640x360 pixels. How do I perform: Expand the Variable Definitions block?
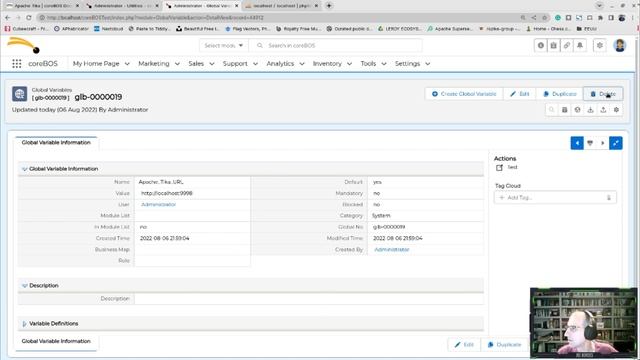coord(24,324)
